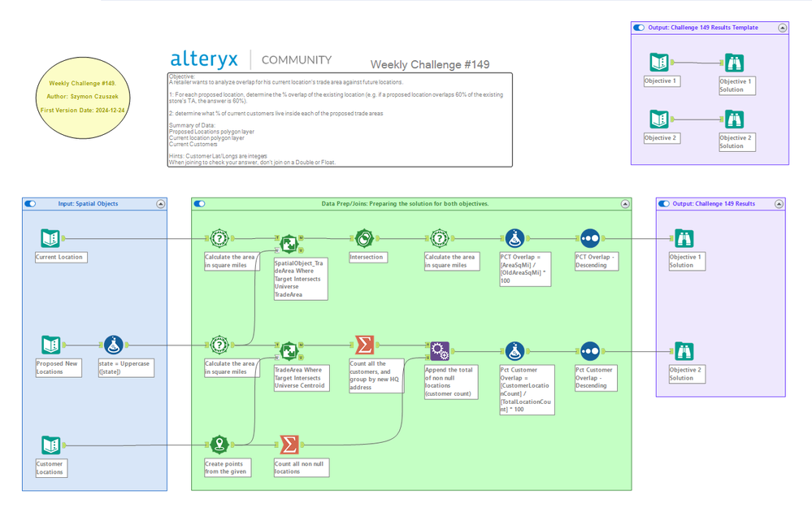The image size is (812, 508).
Task: Collapse the Input: Spatial Objects container
Action: (161, 204)
